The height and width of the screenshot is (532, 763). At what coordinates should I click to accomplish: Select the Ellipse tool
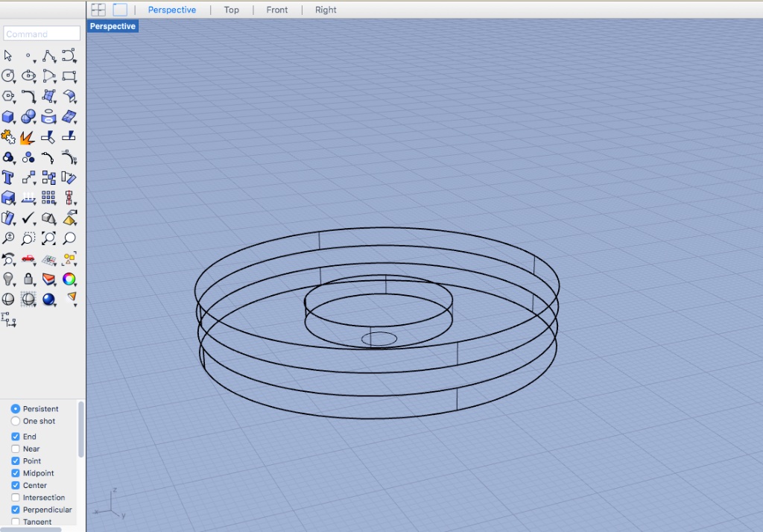pyautogui.click(x=28, y=76)
